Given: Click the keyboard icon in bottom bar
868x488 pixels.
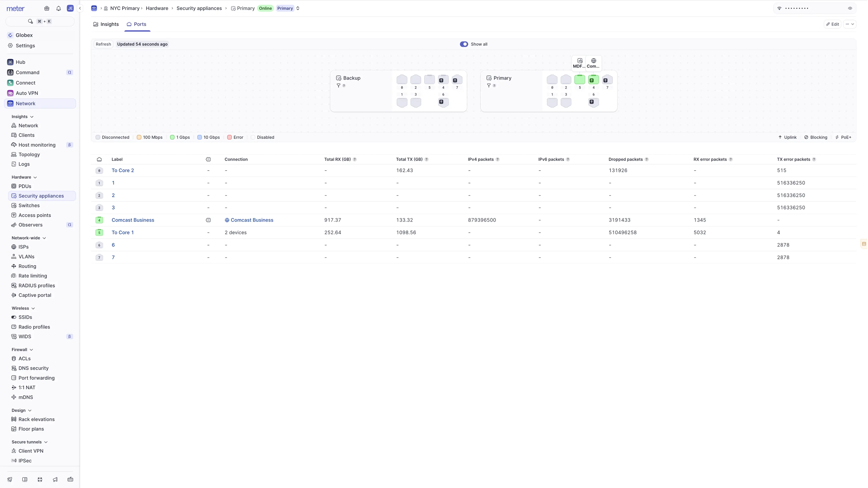Looking at the screenshot, I should coord(70,479).
